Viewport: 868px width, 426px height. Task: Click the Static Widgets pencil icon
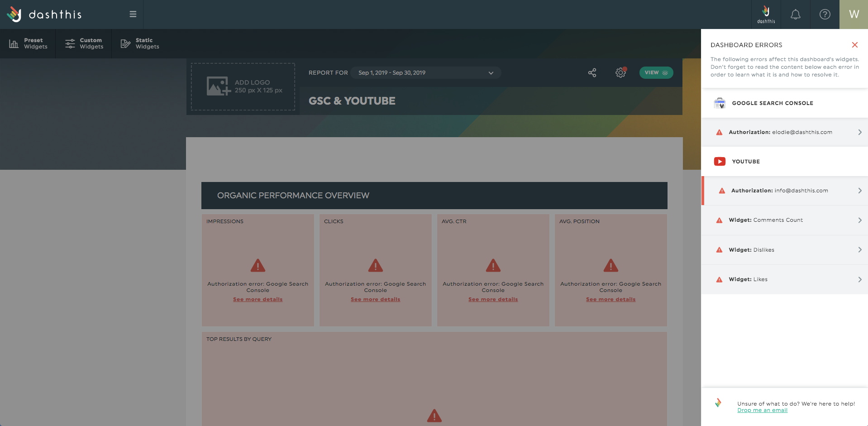[x=126, y=43]
